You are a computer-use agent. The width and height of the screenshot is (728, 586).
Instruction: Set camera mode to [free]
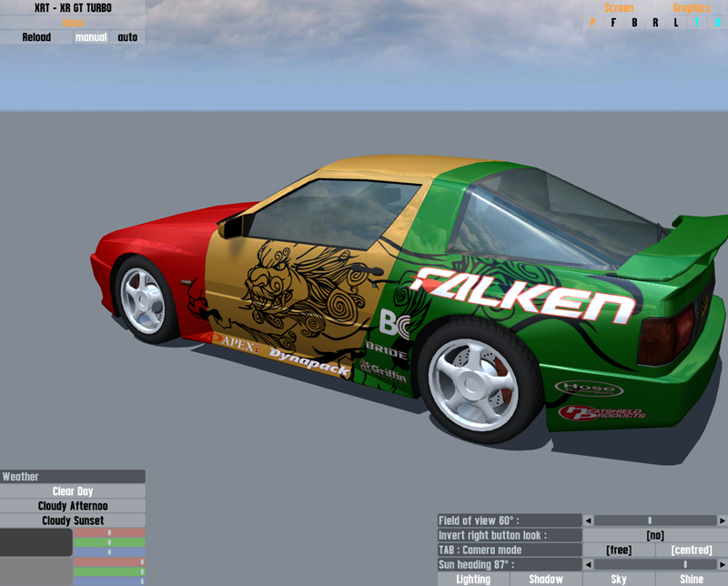[x=619, y=550]
